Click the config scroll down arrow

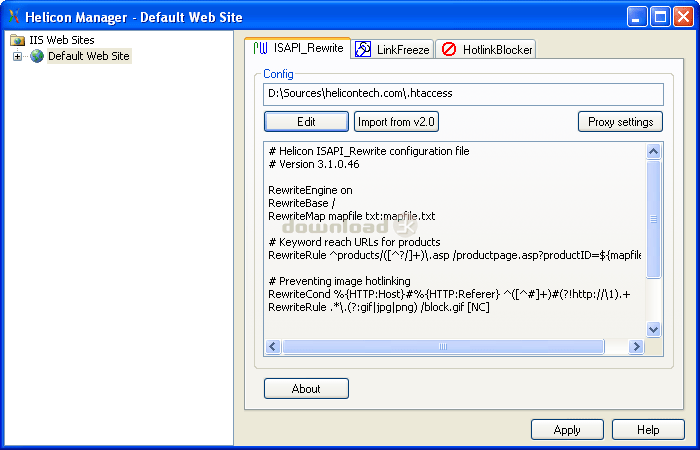(x=654, y=329)
